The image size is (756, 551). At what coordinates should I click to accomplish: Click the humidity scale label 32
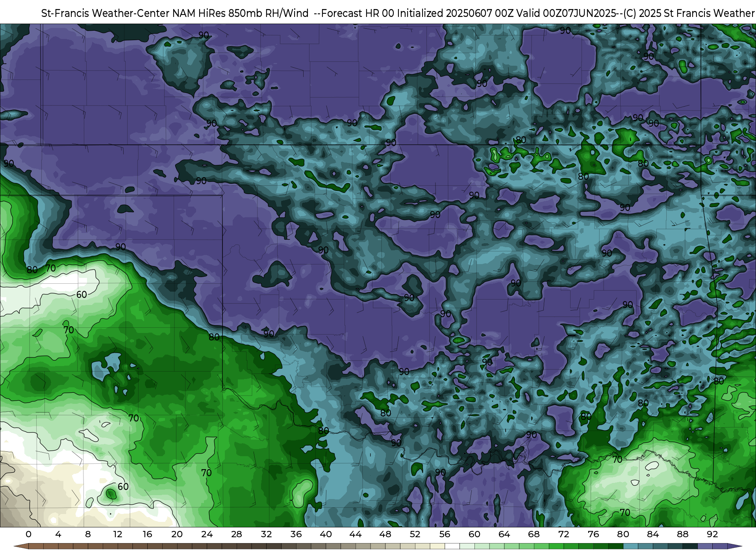point(266,534)
